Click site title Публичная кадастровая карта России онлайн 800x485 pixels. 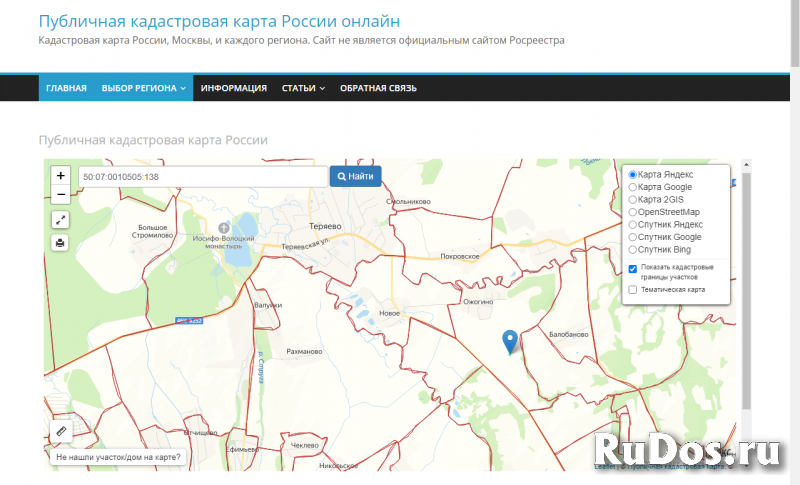219,21
